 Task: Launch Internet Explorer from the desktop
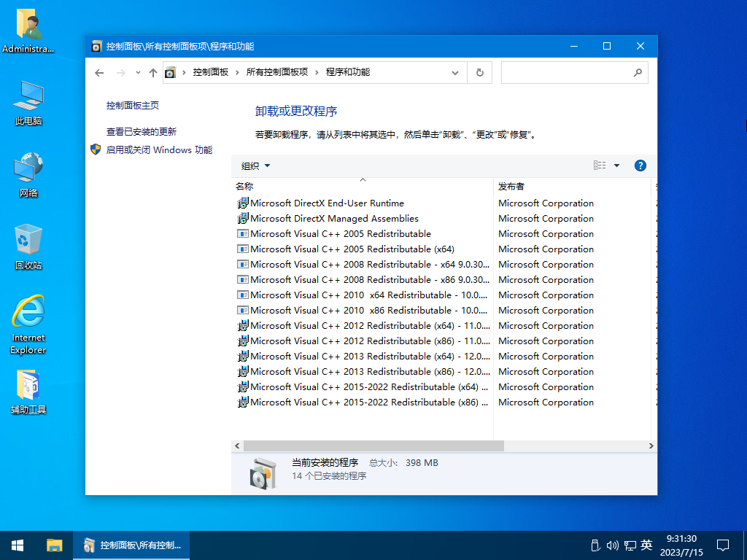(28, 324)
